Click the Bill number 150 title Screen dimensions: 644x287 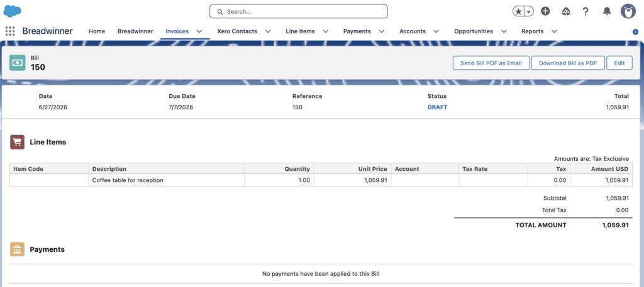tap(38, 67)
